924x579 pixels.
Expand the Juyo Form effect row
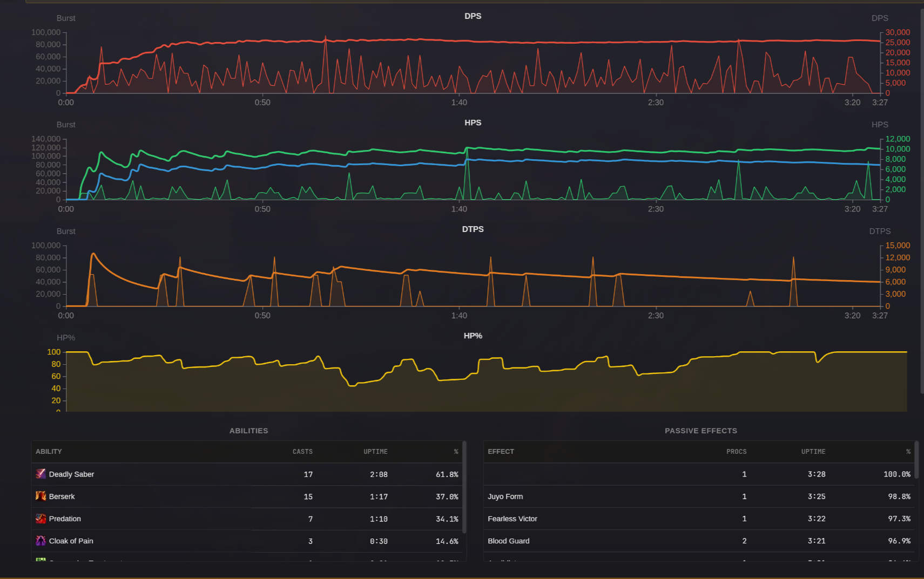[505, 496]
